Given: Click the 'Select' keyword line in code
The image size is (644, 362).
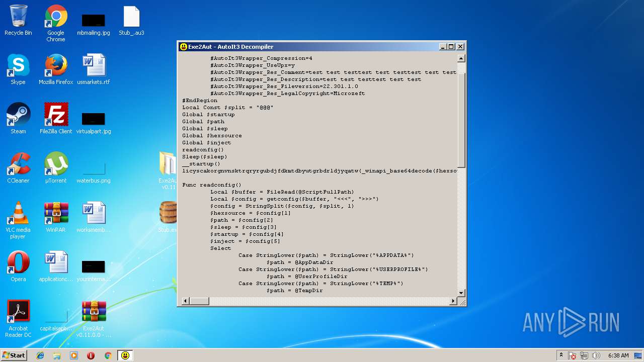Looking at the screenshot, I should tap(221, 248).
